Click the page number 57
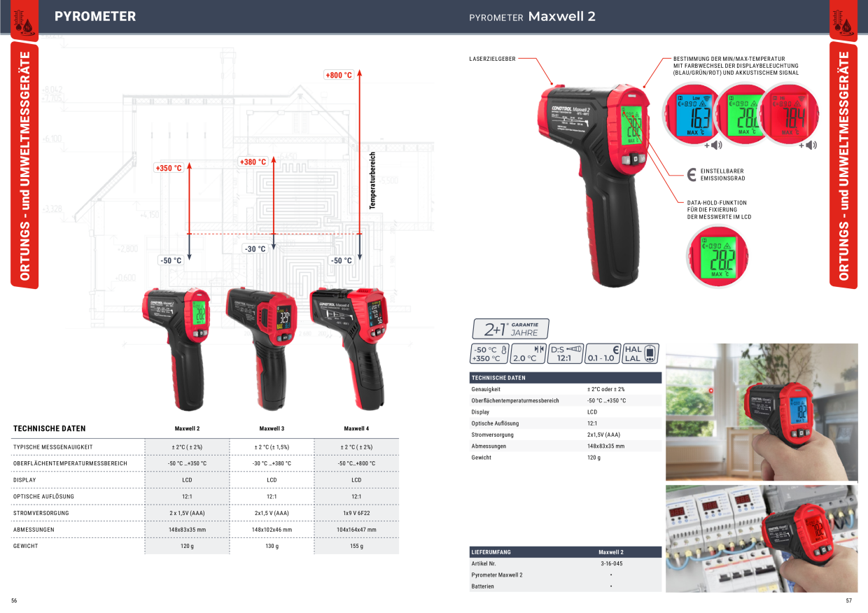The height and width of the screenshot is (613, 868). click(849, 601)
